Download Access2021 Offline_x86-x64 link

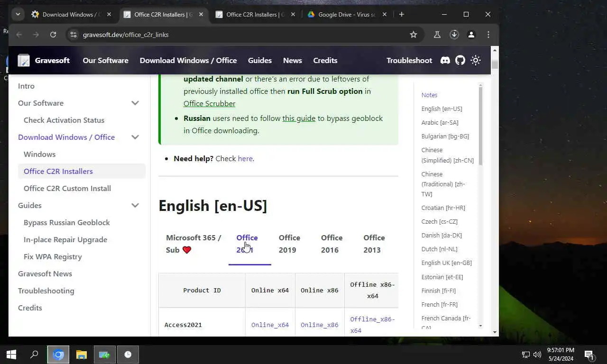tap(372, 325)
